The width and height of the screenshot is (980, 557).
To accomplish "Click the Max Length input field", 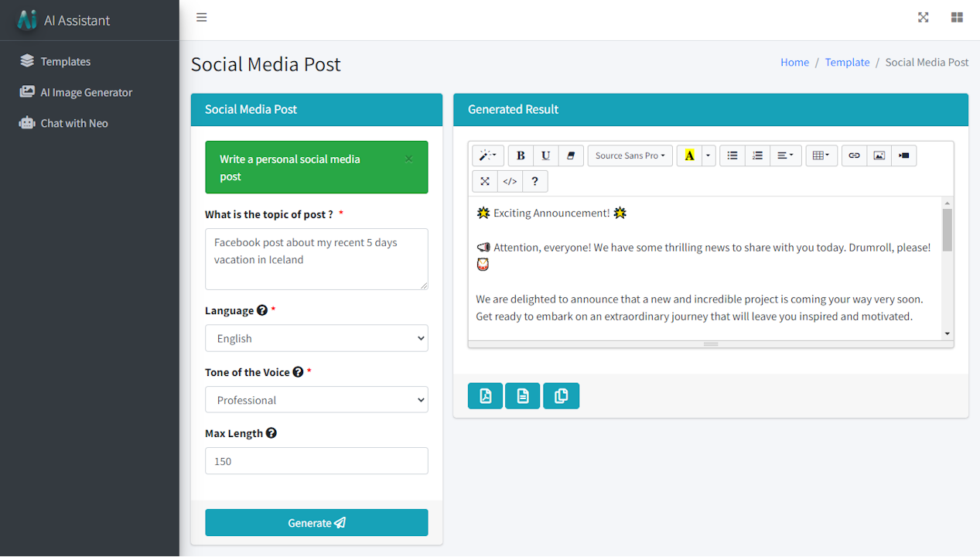I will click(316, 460).
